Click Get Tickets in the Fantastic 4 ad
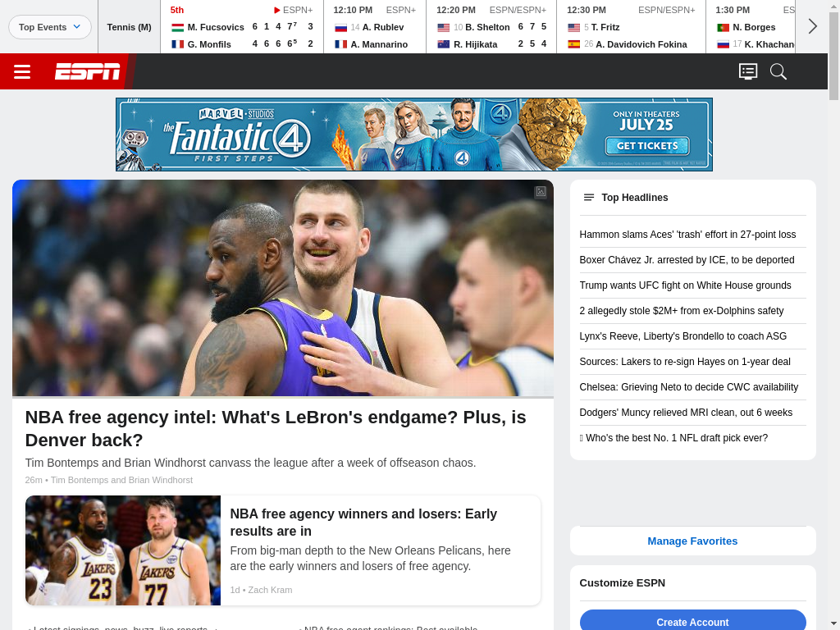840x630 pixels. pyautogui.click(x=647, y=146)
